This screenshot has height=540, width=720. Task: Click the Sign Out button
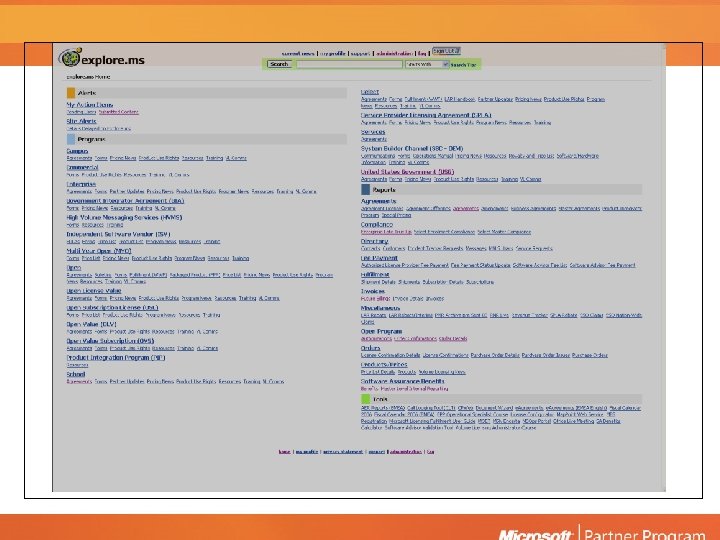point(446,51)
